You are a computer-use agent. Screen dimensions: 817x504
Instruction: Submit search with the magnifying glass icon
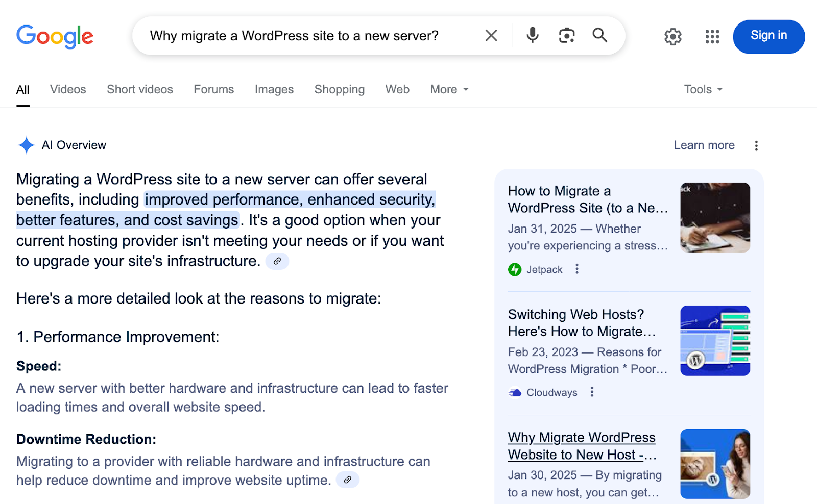(x=600, y=35)
